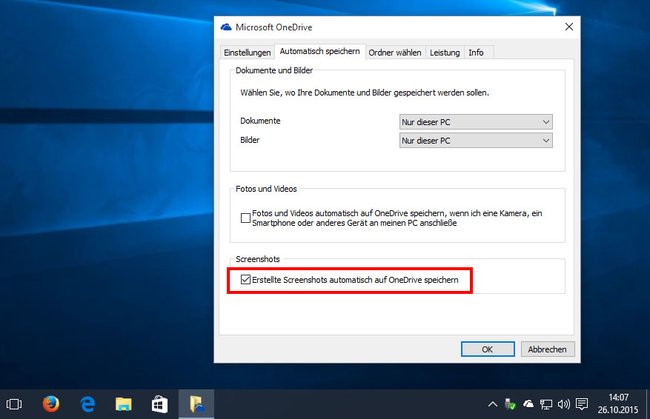
Task: Open the volume speaker tray icon
Action: pyautogui.click(x=564, y=404)
